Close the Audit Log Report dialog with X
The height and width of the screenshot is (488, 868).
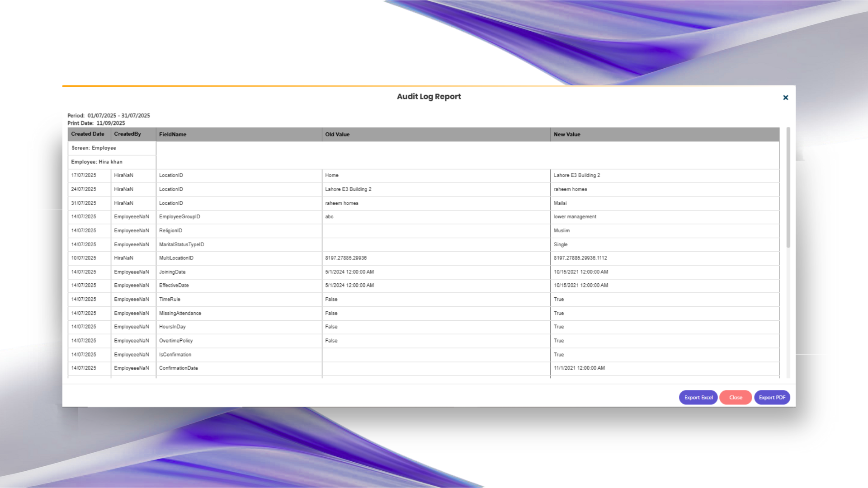785,98
